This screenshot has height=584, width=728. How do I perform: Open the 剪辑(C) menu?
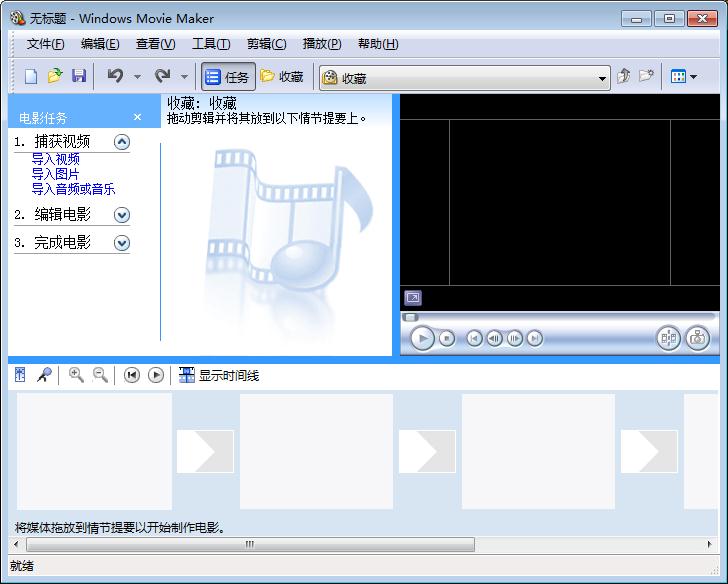266,44
